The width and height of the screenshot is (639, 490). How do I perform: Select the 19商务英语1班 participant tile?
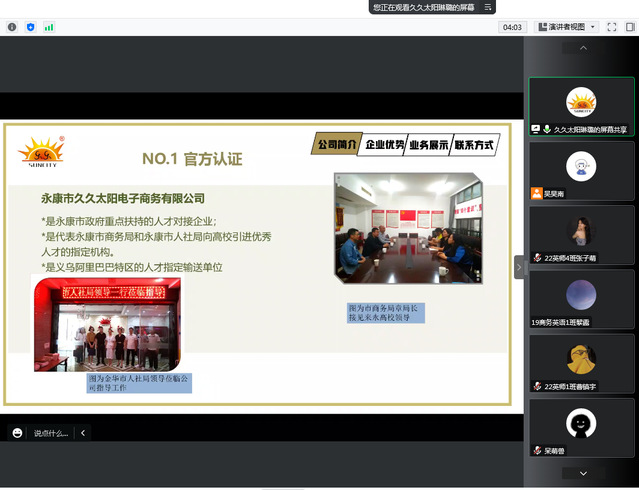pyautogui.click(x=582, y=299)
